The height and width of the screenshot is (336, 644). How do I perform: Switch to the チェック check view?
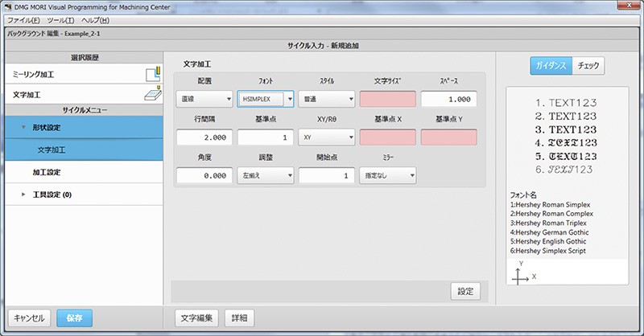tap(588, 66)
